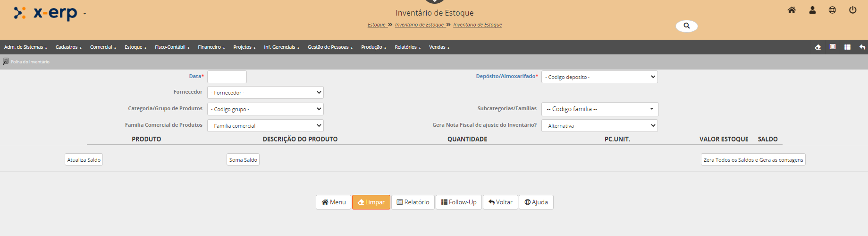Viewport: 868px width, 236px height.
Task: Follow the Estoque breadcrumb link
Action: pos(377,25)
